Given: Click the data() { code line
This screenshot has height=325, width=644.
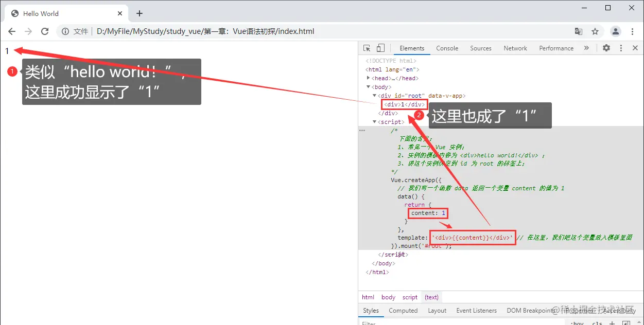Looking at the screenshot, I should [411, 196].
